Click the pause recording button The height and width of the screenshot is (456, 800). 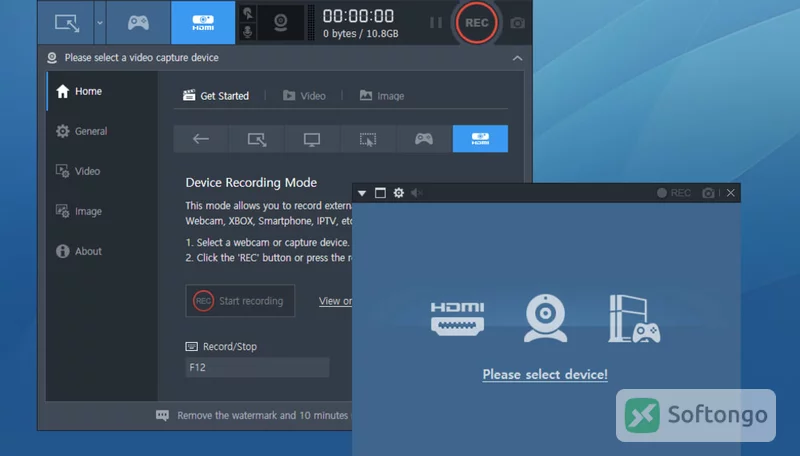pos(436,23)
